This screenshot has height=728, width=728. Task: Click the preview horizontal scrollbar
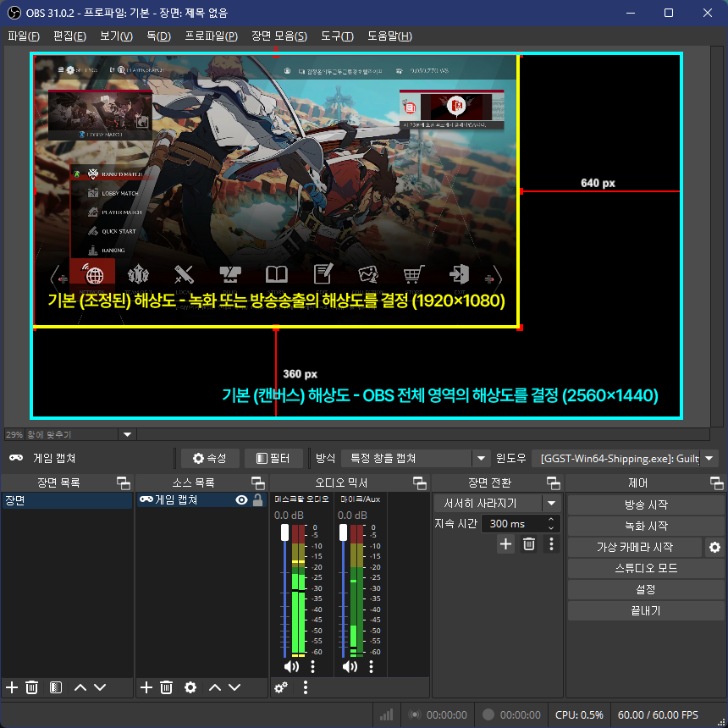pyautogui.click(x=422, y=434)
